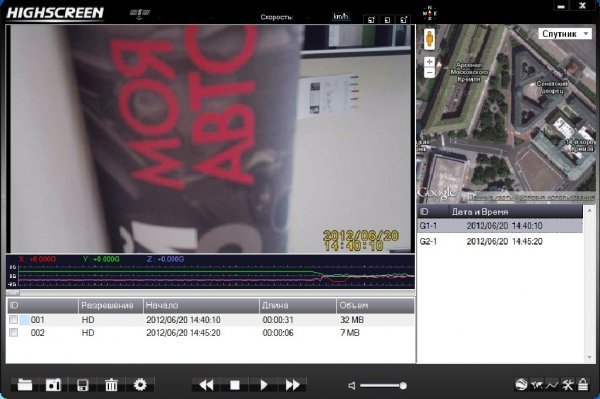600x399 pixels.
Task: Sort by the Разрешение column header
Action: [x=111, y=306]
